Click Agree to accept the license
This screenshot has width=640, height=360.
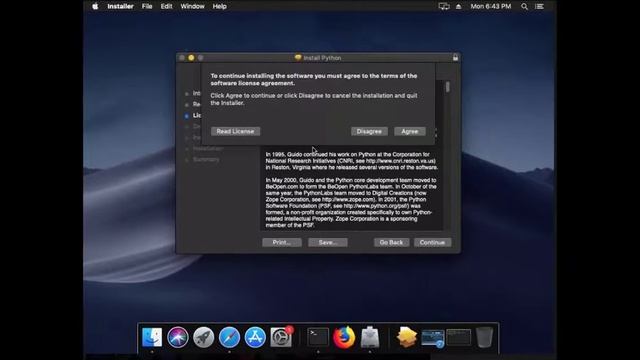tap(409, 131)
